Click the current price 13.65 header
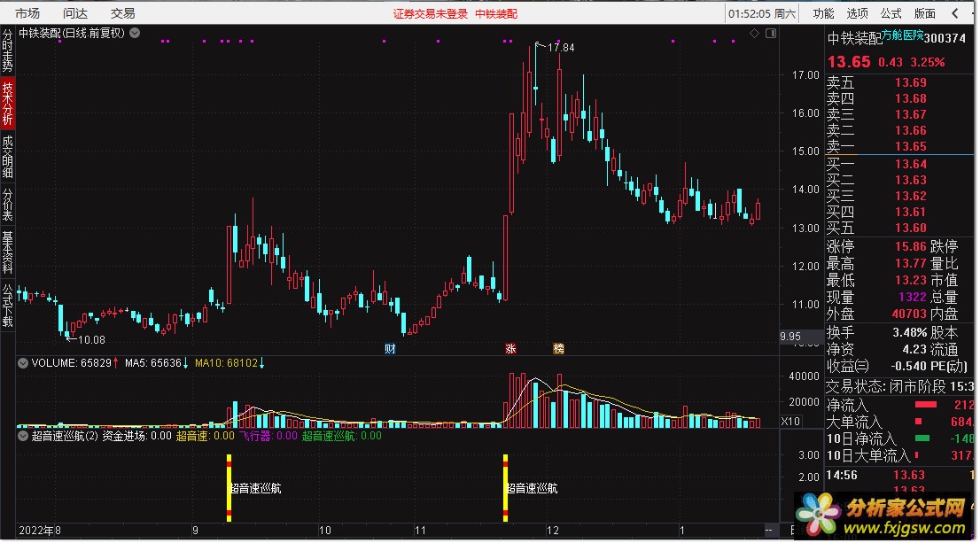Image resolution: width=980 pixels, height=543 pixels. click(x=849, y=62)
